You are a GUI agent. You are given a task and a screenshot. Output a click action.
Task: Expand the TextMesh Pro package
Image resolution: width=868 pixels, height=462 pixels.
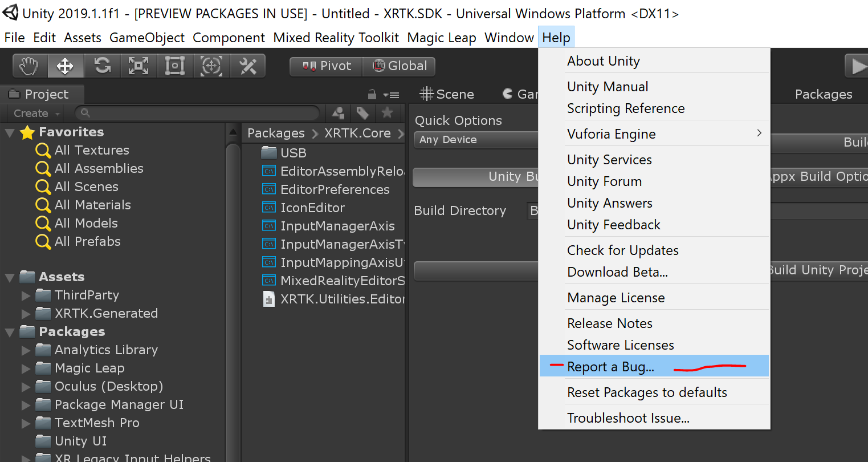click(26, 423)
